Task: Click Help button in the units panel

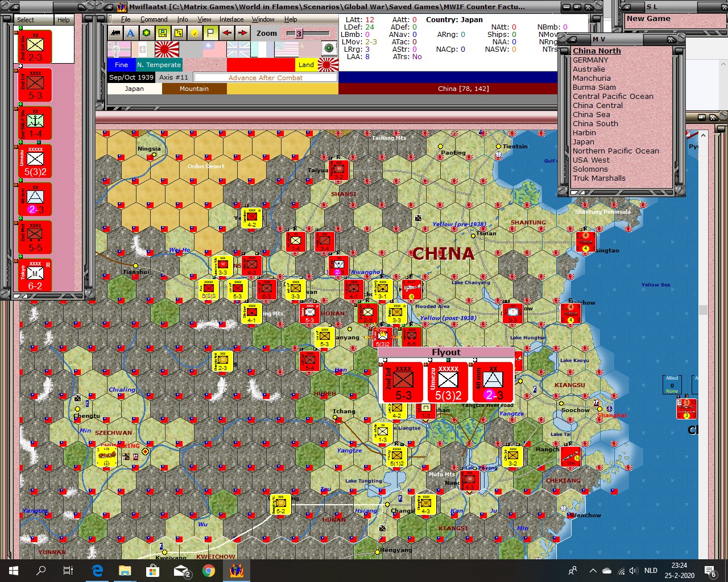Action: [64, 20]
